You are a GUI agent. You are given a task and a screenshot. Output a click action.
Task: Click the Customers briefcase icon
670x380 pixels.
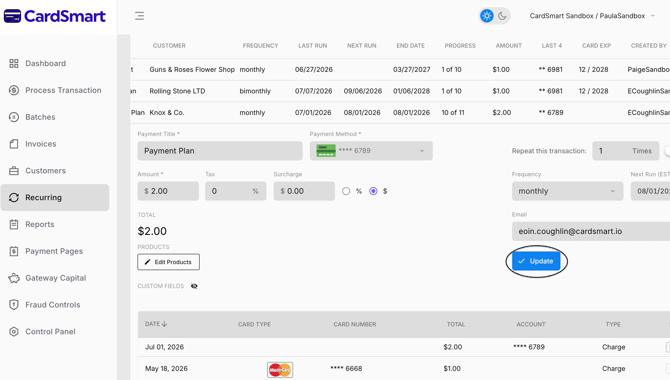pyautogui.click(x=14, y=171)
